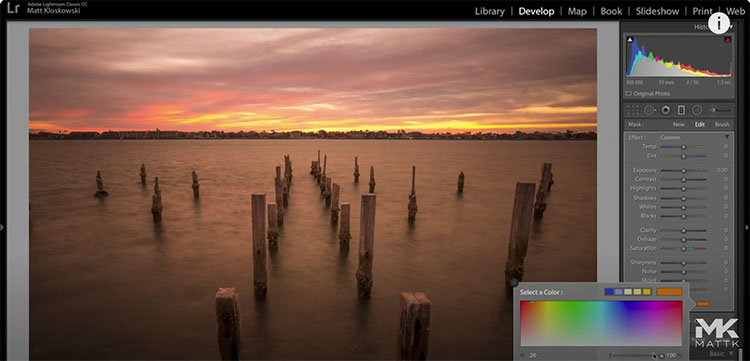750x361 pixels.
Task: Pick the golden yellow preset swatch
Action: pyautogui.click(x=647, y=292)
